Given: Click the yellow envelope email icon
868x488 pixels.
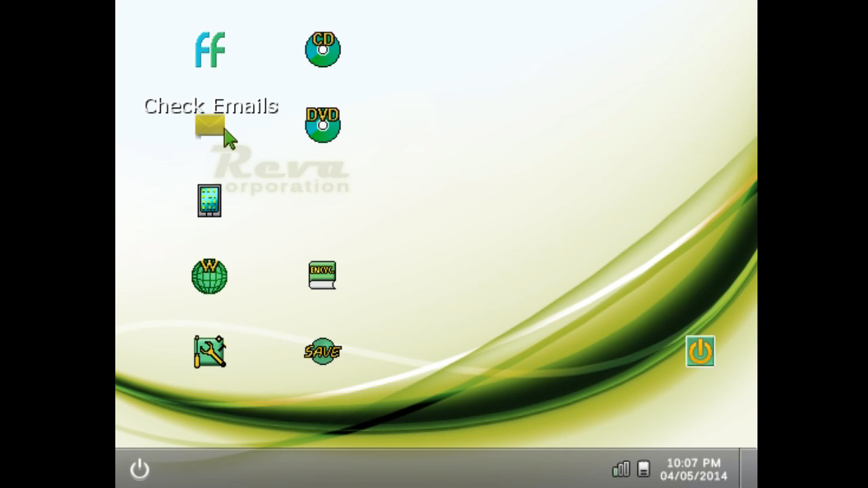Looking at the screenshot, I should 210,125.
